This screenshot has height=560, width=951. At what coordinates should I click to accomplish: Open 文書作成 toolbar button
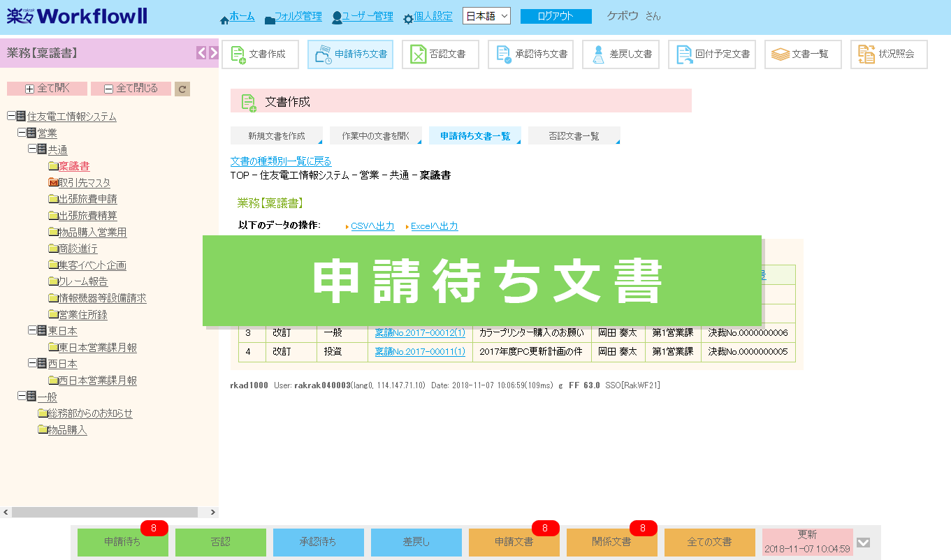coord(260,54)
